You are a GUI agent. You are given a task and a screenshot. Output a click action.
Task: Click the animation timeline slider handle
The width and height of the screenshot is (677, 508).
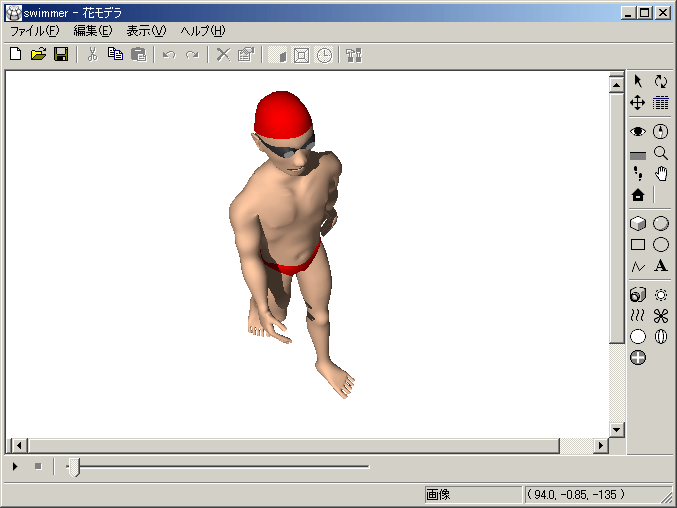[74, 467]
